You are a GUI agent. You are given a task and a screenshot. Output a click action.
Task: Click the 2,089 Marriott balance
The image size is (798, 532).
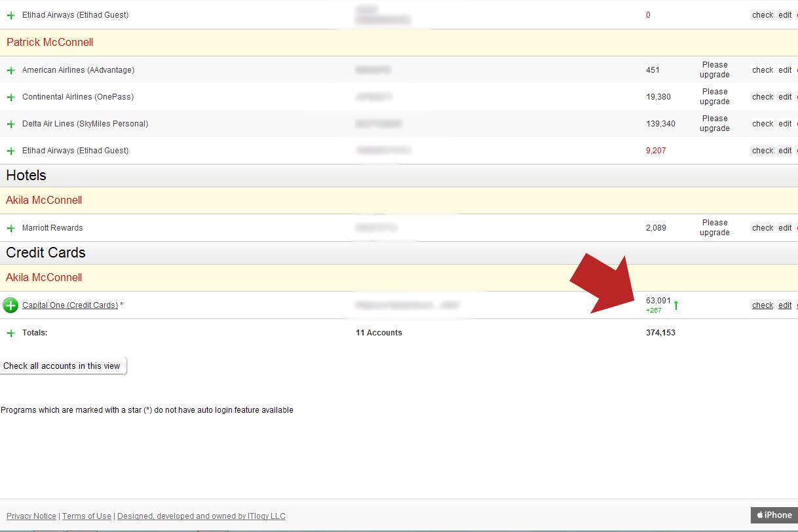[656, 228]
